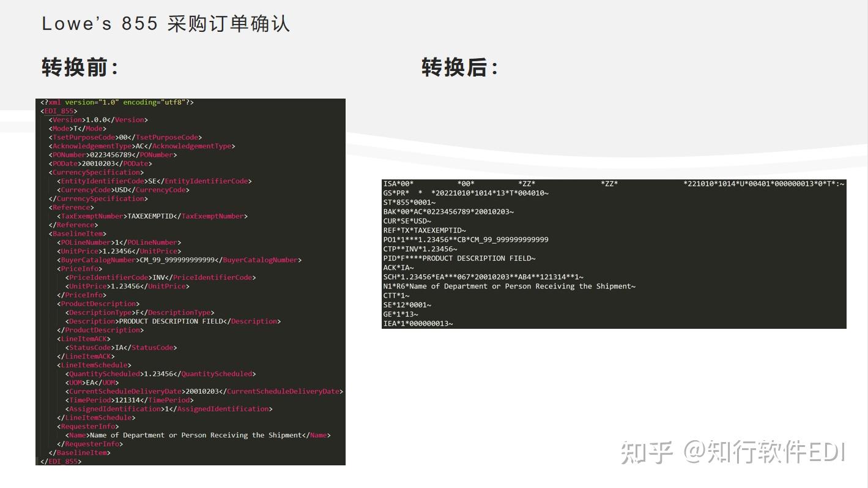Click the "转换后:" heading

(460, 67)
